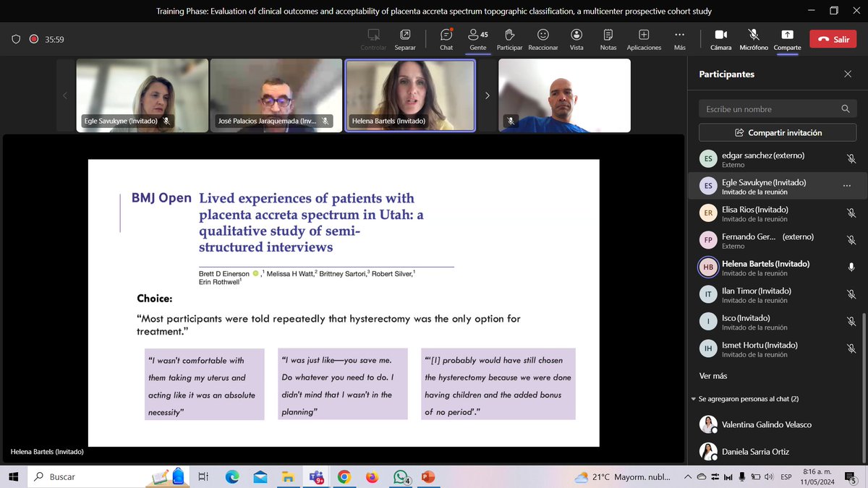Screen dimensions: 868x488
Task: Open meeting Notas
Action: [608, 39]
